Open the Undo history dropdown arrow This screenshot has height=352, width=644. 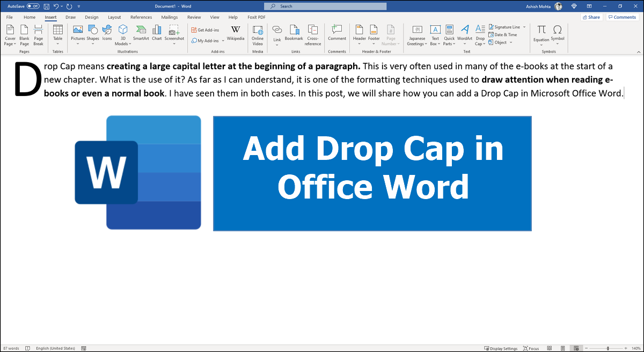(x=63, y=6)
